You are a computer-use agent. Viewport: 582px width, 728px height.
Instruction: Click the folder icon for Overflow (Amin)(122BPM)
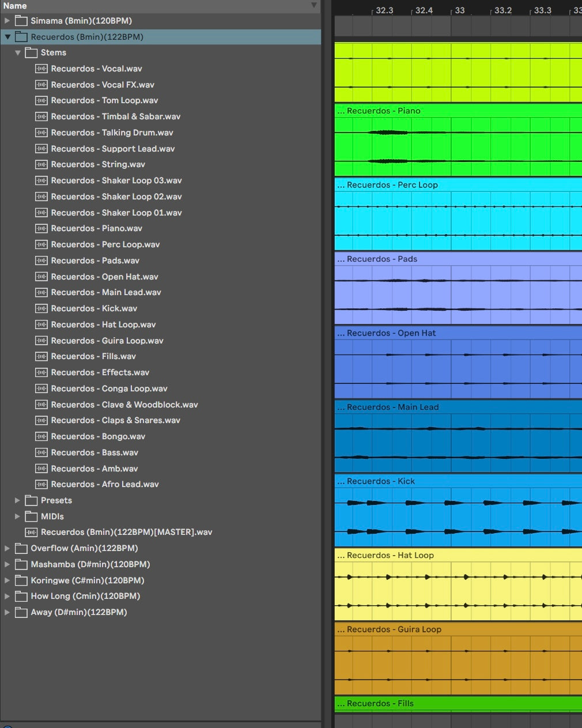(21, 548)
